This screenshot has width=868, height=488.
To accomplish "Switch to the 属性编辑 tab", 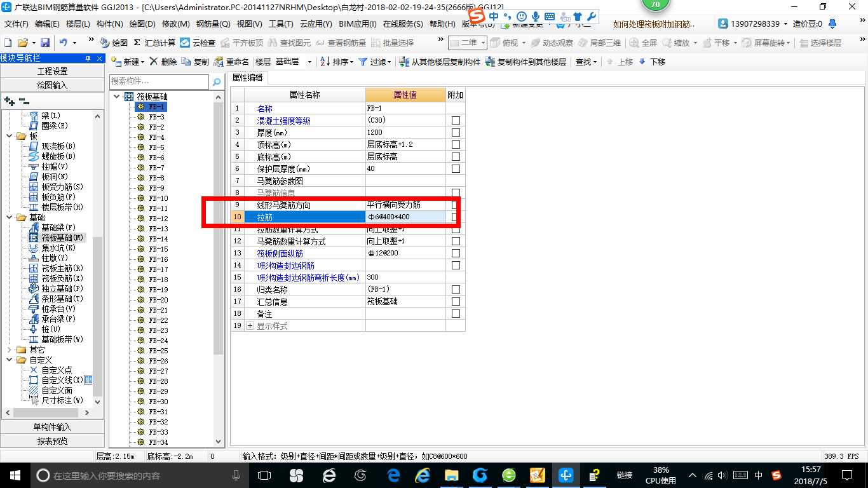I will click(x=248, y=78).
